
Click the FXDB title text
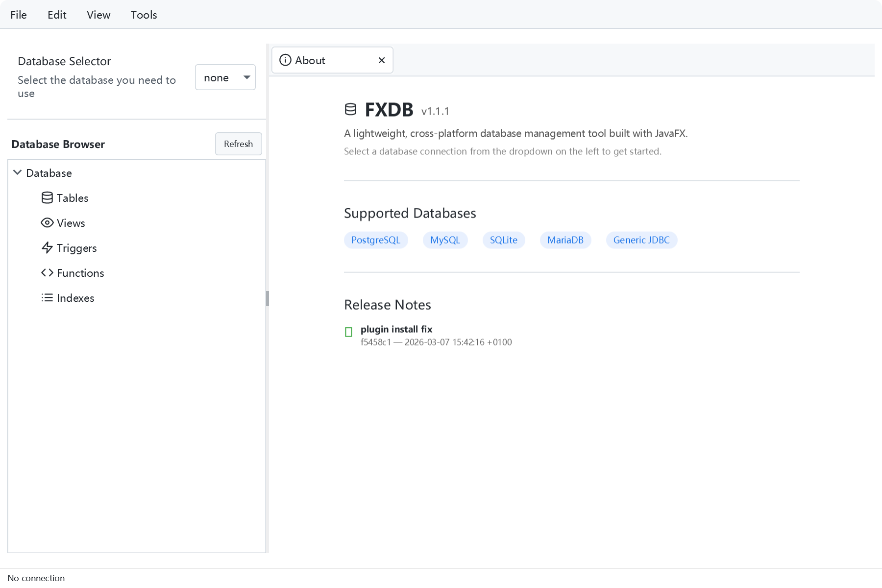click(x=389, y=110)
